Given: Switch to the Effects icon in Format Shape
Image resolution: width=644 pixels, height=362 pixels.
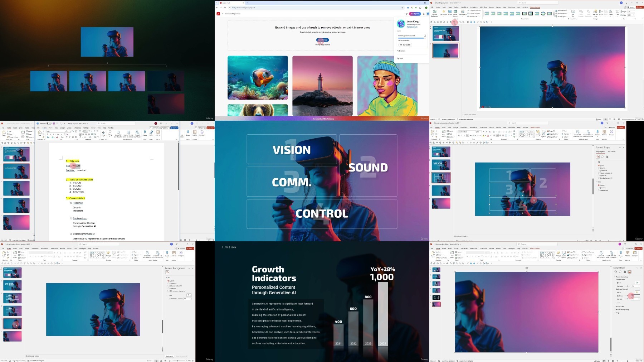Looking at the screenshot, I should tap(602, 157).
